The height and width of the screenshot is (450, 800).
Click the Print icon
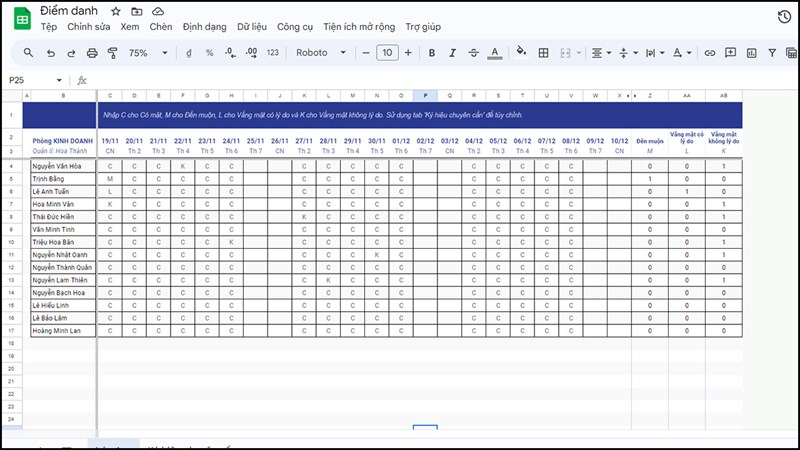[92, 53]
